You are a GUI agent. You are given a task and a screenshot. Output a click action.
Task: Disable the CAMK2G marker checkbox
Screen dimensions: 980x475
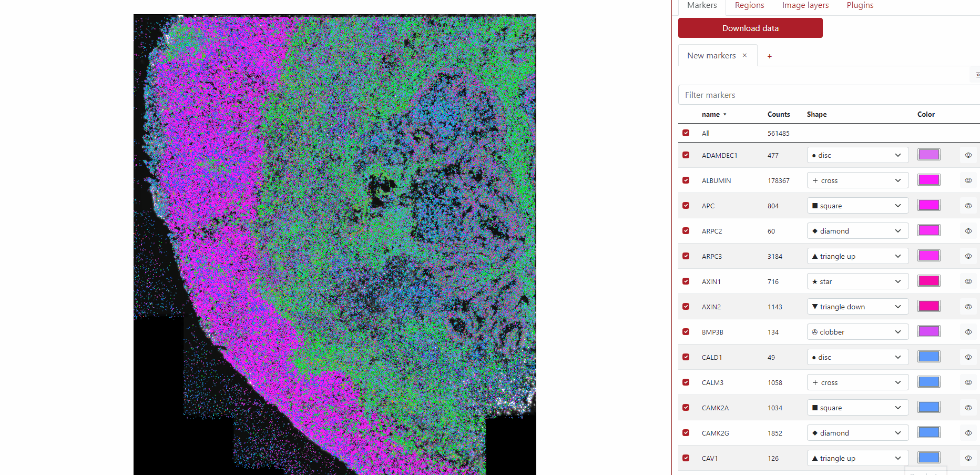(686, 433)
